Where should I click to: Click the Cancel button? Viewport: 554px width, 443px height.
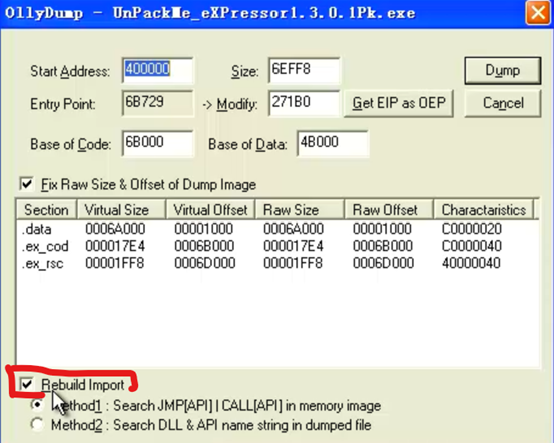502,103
